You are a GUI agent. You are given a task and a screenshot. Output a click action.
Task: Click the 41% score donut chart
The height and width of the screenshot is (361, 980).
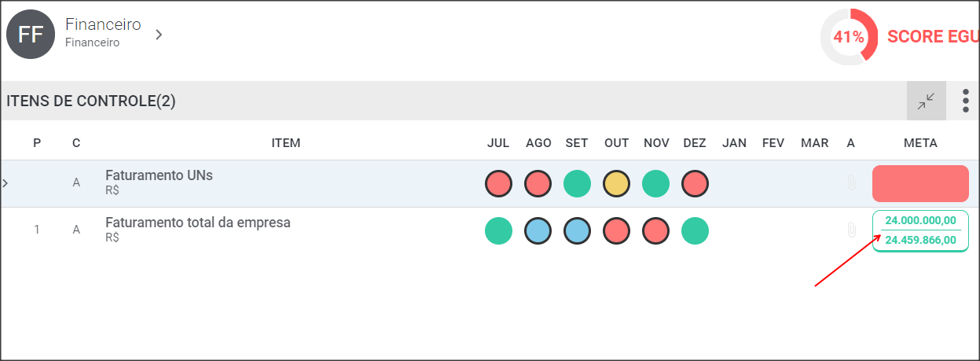850,37
